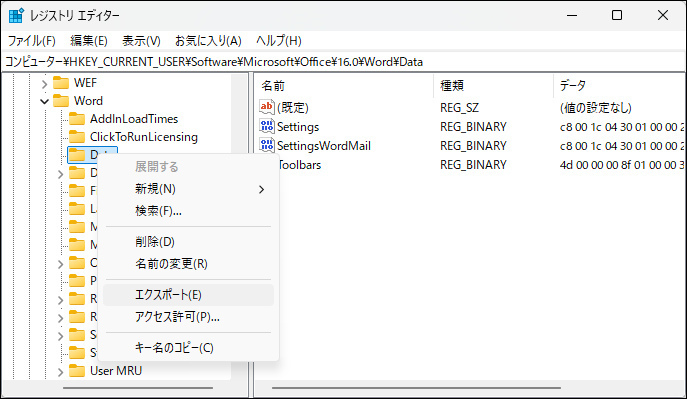This screenshot has height=399, width=687.
Task: Choose 削除(D) in context menu
Action: 188,242
